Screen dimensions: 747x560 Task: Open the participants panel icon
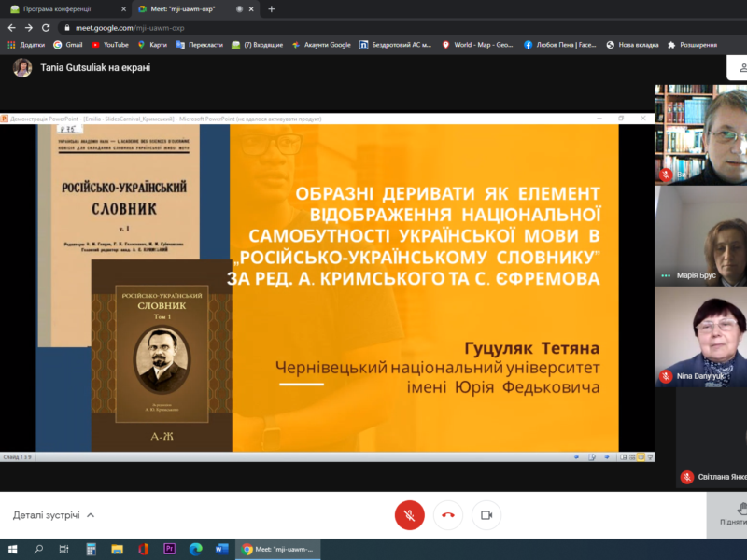click(738, 68)
